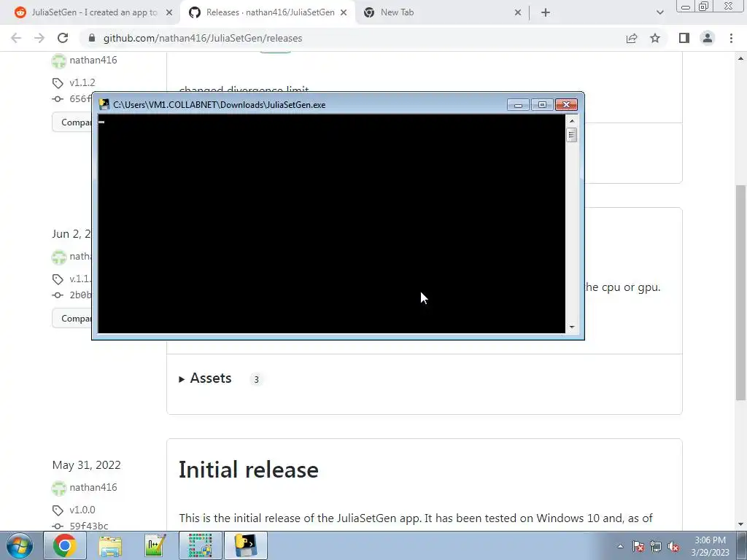747x560 pixels.
Task: Click the page scrollbar up arrow
Action: click(x=740, y=58)
